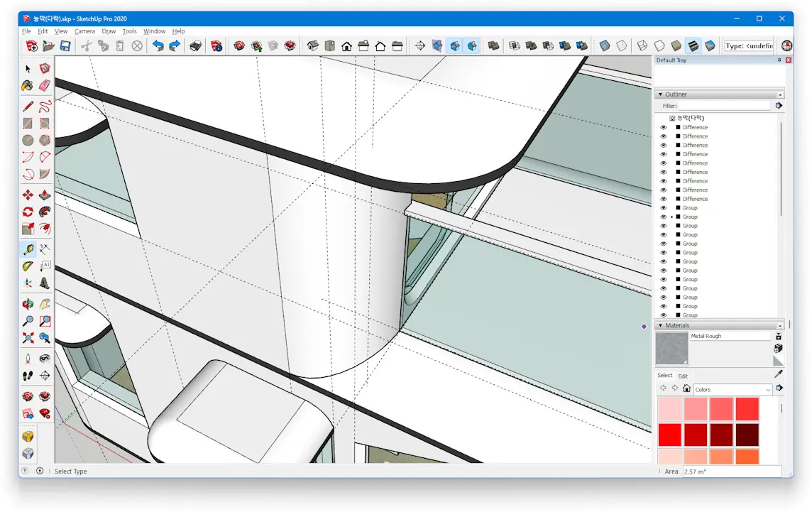
Task: Activate the Rectangle tool
Action: pos(28,124)
